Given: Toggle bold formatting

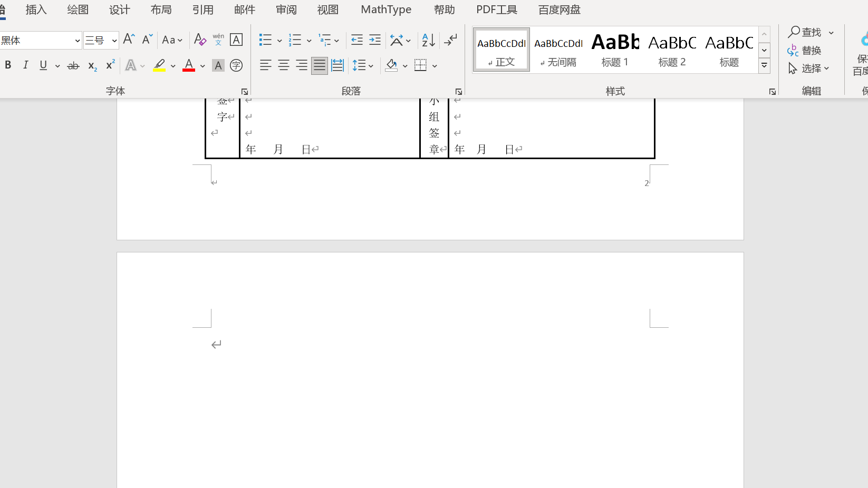Looking at the screenshot, I should click(x=8, y=65).
